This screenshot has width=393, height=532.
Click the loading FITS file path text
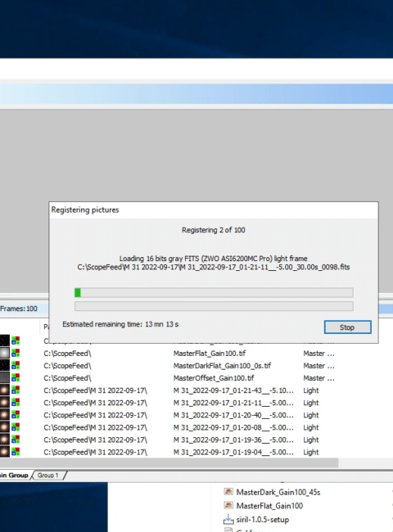point(214,267)
